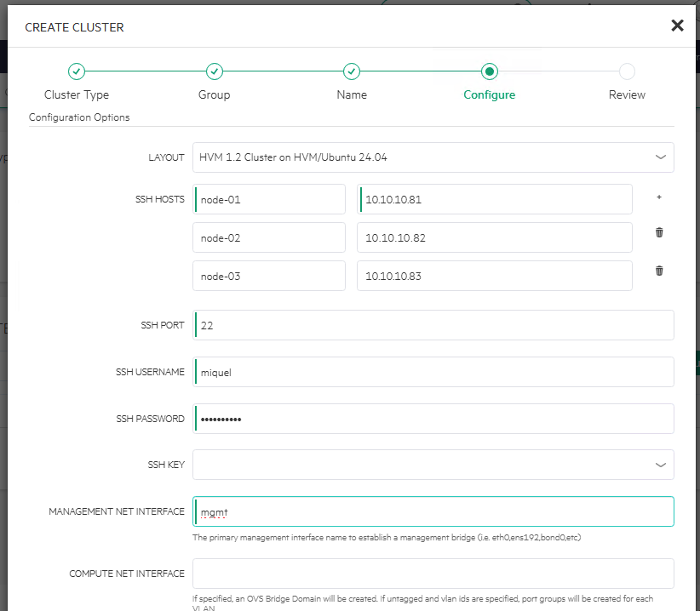700x611 pixels.
Task: Click the empty COMPUTE NET INTERFACE field
Action: pos(432,574)
